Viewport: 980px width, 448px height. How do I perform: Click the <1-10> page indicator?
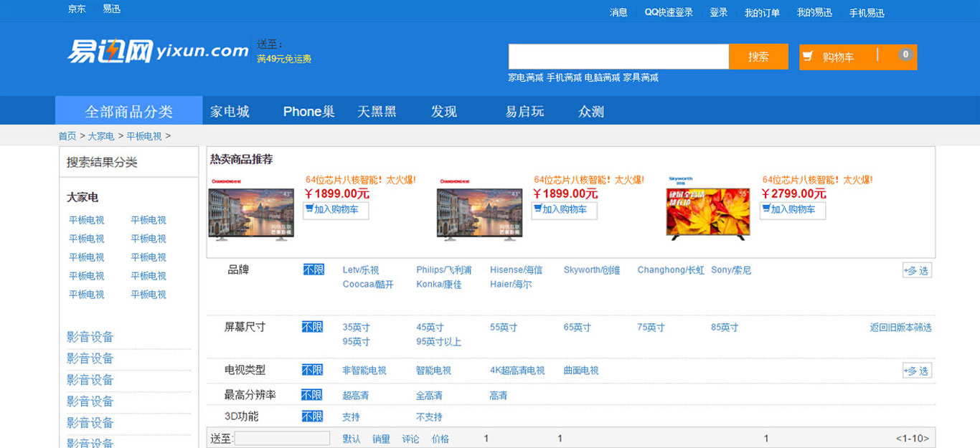point(913,439)
